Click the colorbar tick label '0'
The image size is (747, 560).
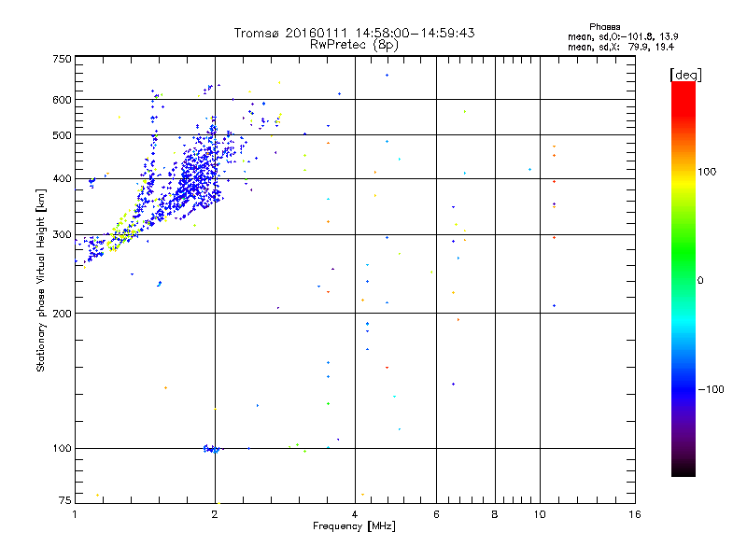pyautogui.click(x=700, y=281)
